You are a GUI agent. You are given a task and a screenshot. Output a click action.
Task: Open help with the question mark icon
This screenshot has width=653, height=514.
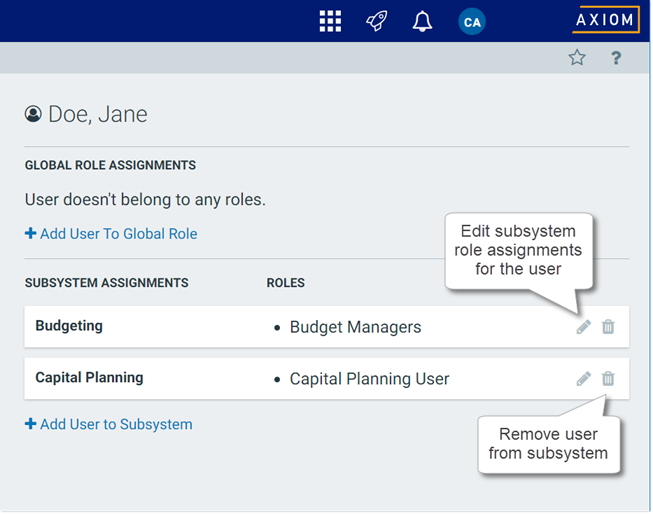[x=616, y=58]
